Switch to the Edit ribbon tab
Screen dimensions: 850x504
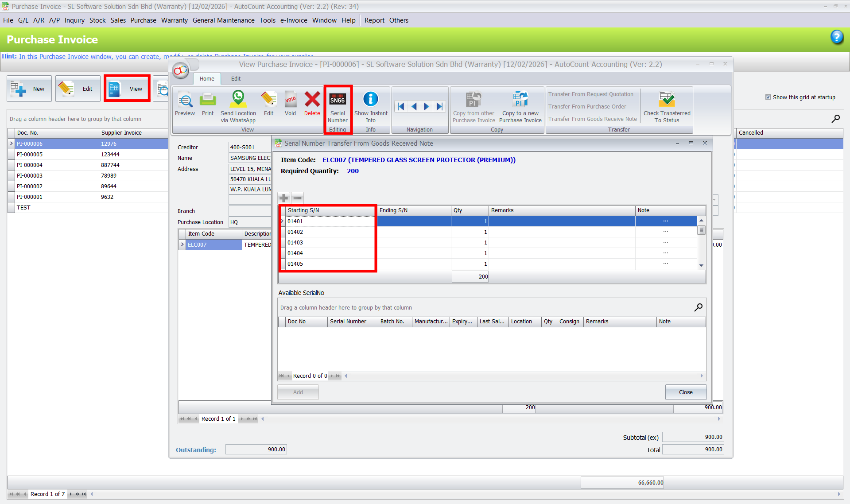click(236, 78)
